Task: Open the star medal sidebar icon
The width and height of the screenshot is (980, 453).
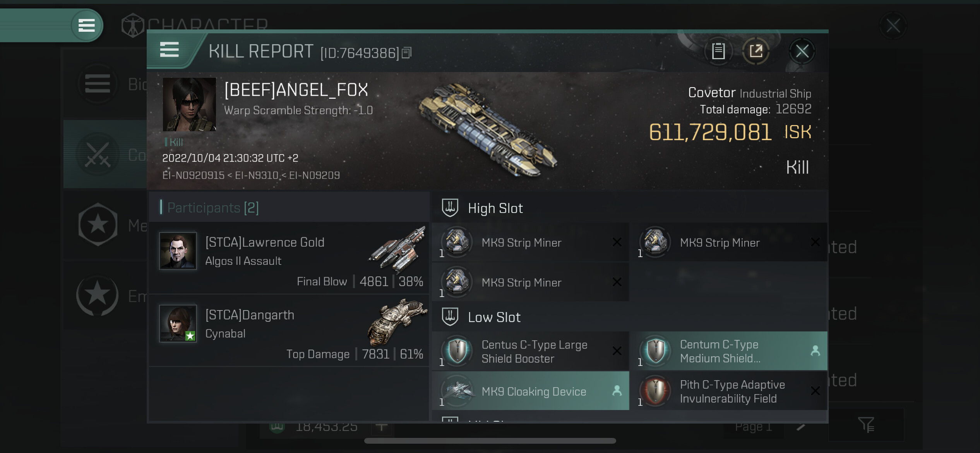Action: click(x=98, y=225)
